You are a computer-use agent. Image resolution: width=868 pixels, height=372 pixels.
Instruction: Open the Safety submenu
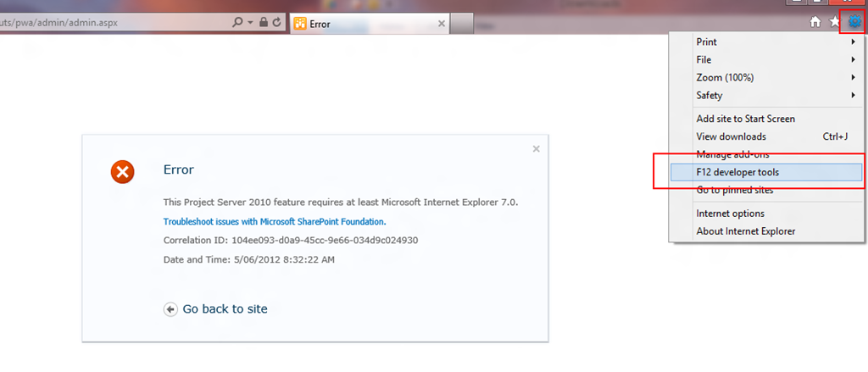coord(766,95)
